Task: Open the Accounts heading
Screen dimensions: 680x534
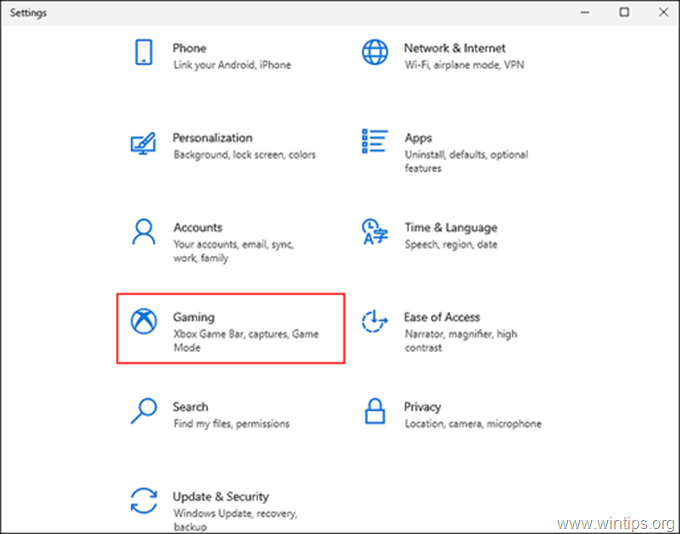Action: tap(198, 227)
